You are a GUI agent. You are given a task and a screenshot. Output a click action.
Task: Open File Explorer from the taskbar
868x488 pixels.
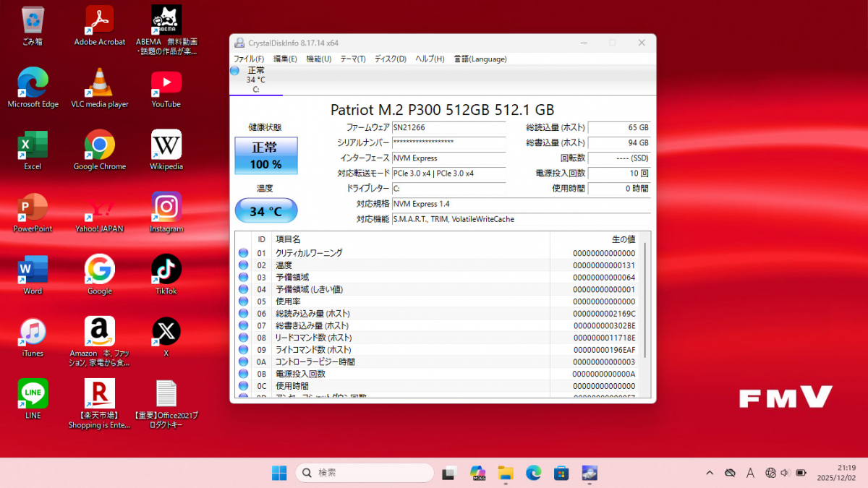tap(505, 473)
